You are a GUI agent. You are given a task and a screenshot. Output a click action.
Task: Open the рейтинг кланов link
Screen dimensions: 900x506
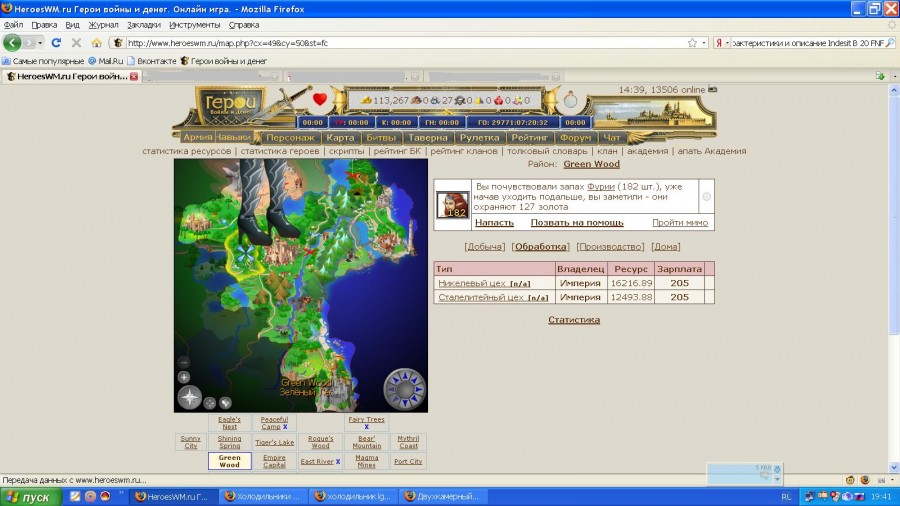(x=464, y=151)
